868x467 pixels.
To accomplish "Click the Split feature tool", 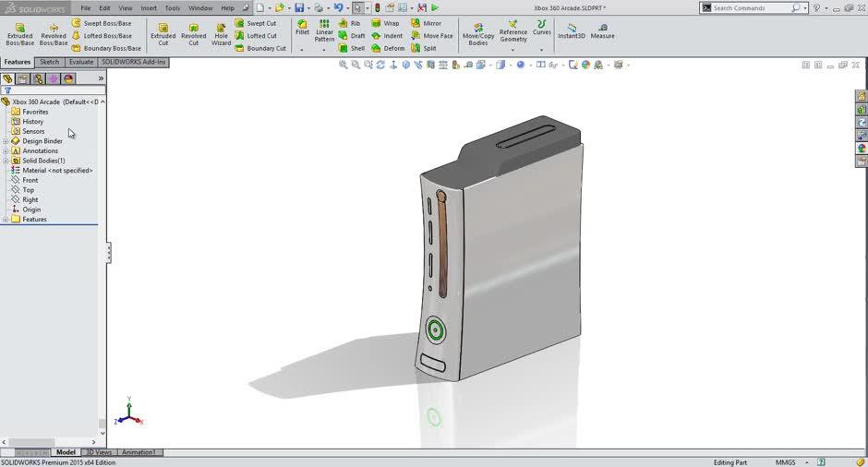I will click(424, 48).
